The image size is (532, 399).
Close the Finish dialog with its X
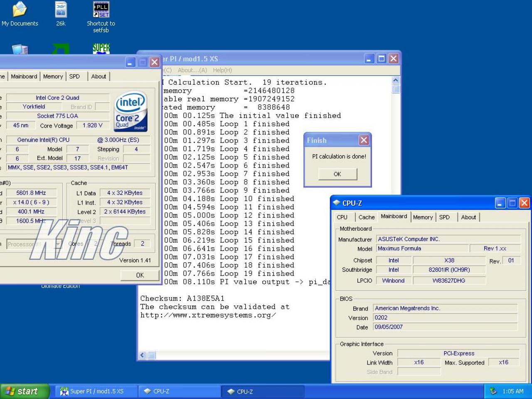(x=364, y=140)
